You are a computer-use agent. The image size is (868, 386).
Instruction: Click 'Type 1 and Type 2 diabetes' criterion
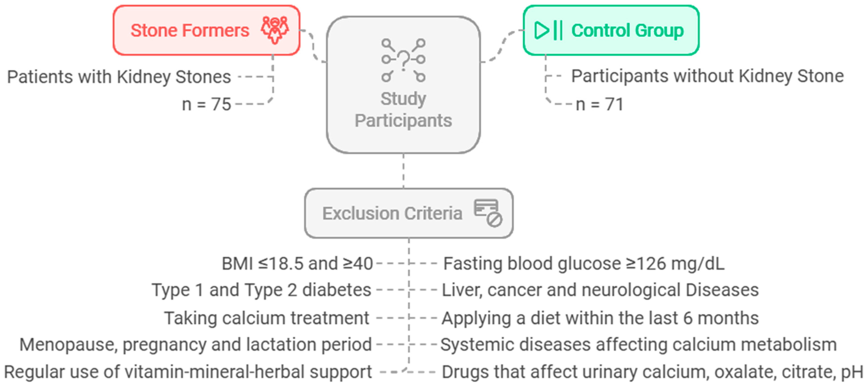261,290
